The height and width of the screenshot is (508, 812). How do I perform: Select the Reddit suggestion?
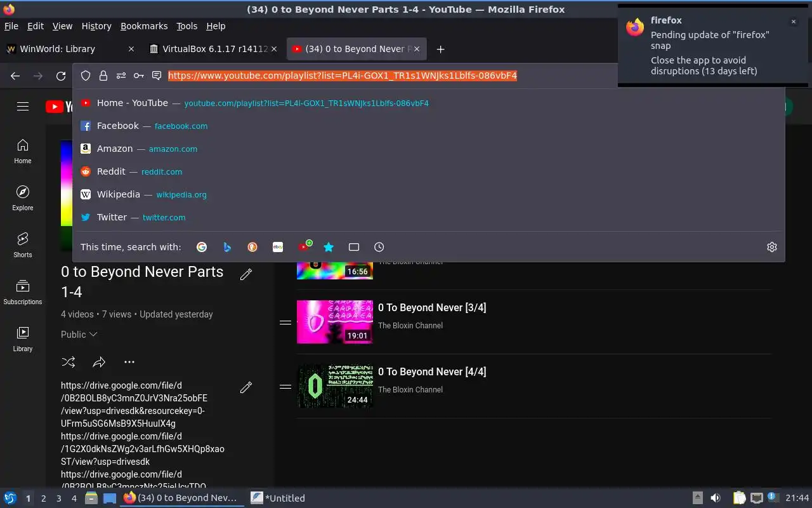pyautogui.click(x=429, y=171)
